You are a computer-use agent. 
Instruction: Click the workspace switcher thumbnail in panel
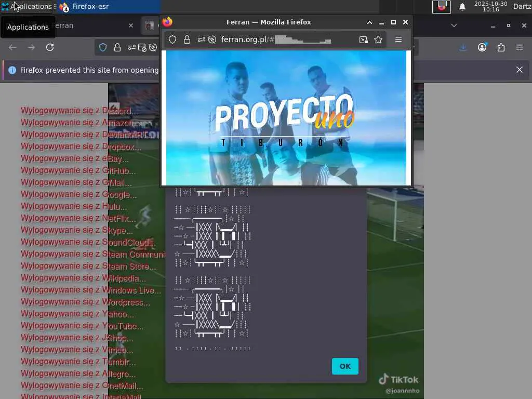pyautogui.click(x=442, y=7)
